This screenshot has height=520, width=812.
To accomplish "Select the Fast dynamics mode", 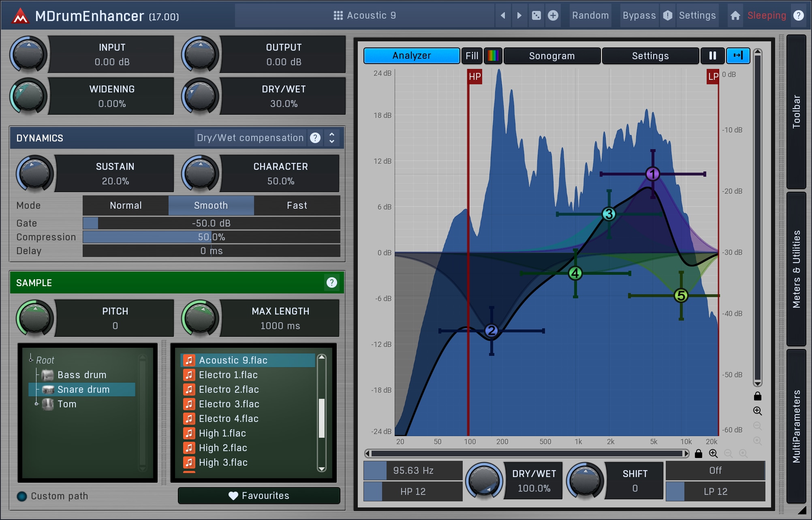I will click(x=297, y=205).
